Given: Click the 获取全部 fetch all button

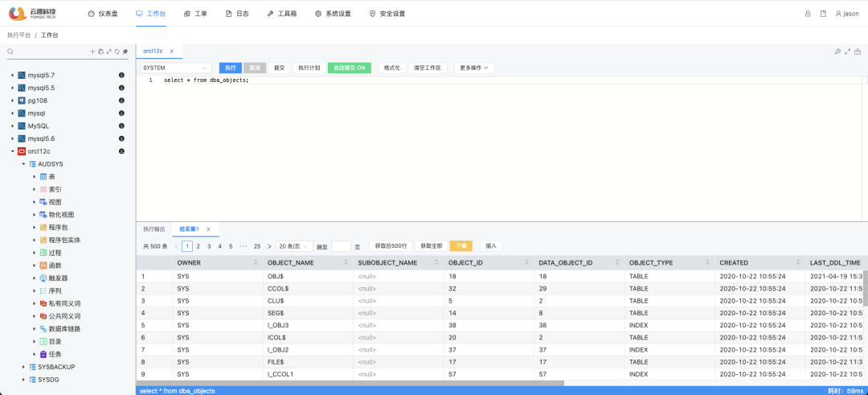Looking at the screenshot, I should click(432, 246).
